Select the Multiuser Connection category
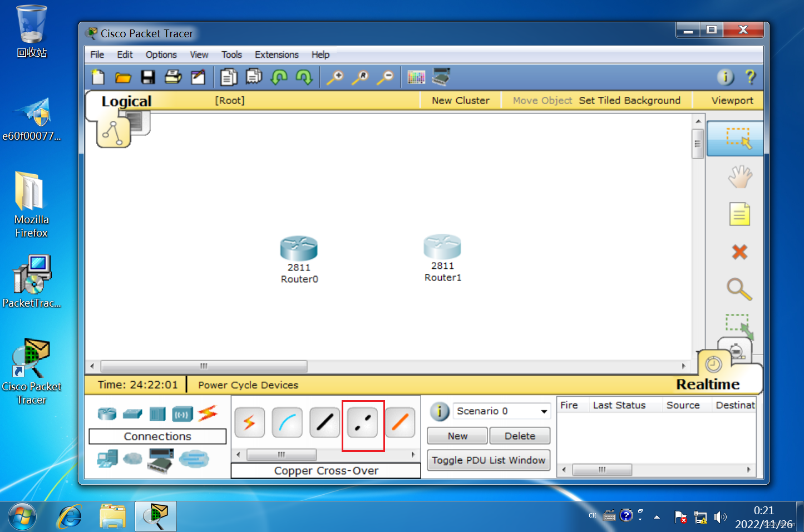The width and height of the screenshot is (804, 532). click(x=194, y=459)
